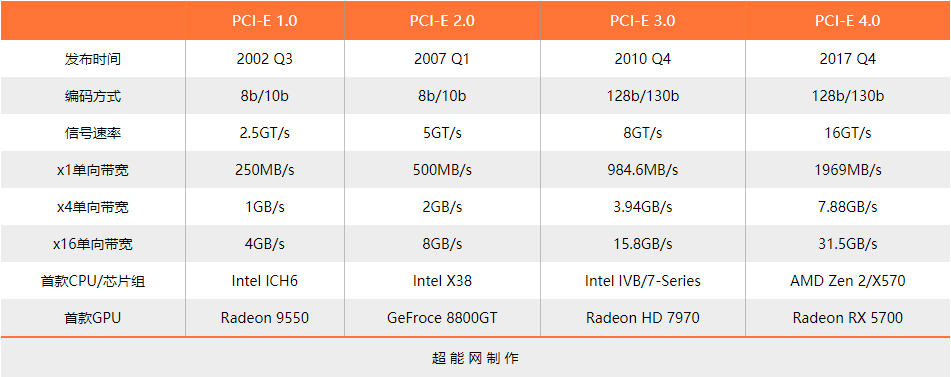This screenshot has height=377, width=951.
Task: Select the Intel X38 cell
Action: [x=442, y=281]
